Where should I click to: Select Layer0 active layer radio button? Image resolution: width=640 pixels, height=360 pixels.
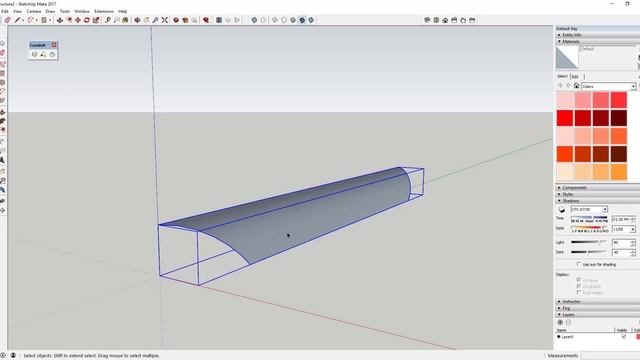coord(558,337)
